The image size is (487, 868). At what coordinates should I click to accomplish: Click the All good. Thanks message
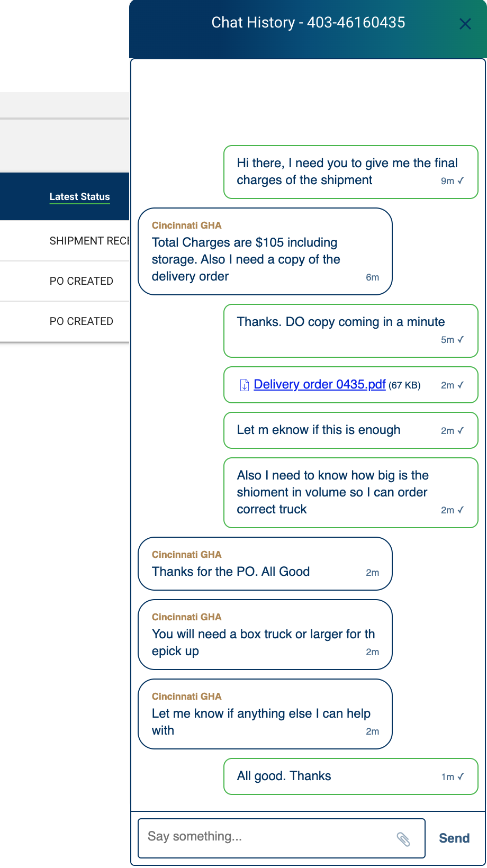point(351,776)
